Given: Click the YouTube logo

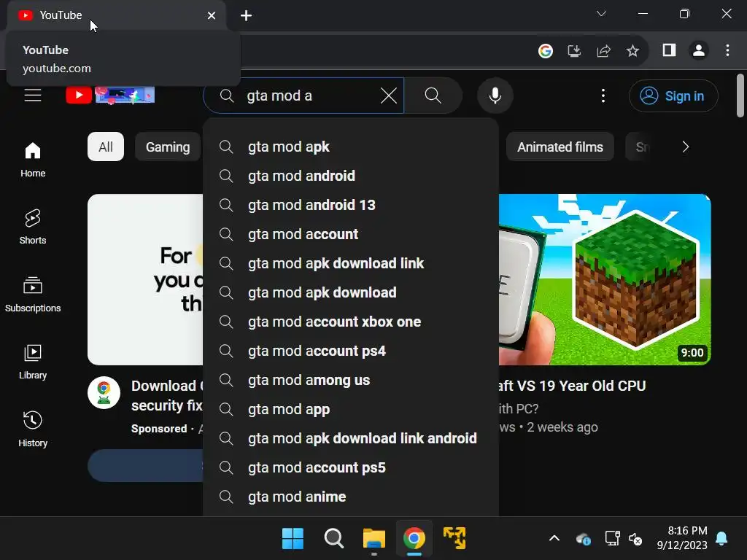Looking at the screenshot, I should click(110, 96).
